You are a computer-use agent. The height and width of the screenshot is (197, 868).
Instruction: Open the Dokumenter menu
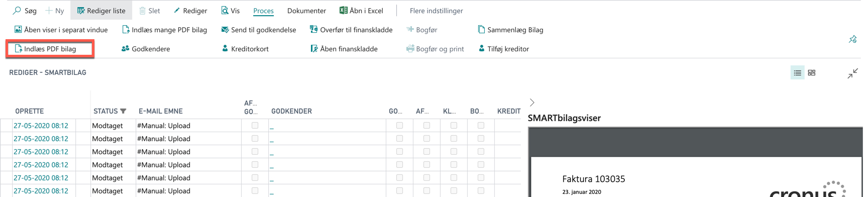306,11
